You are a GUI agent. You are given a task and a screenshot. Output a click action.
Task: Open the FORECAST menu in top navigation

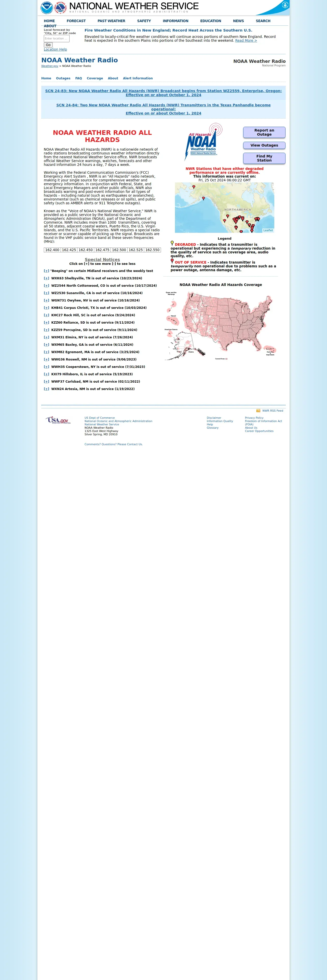[x=76, y=21]
